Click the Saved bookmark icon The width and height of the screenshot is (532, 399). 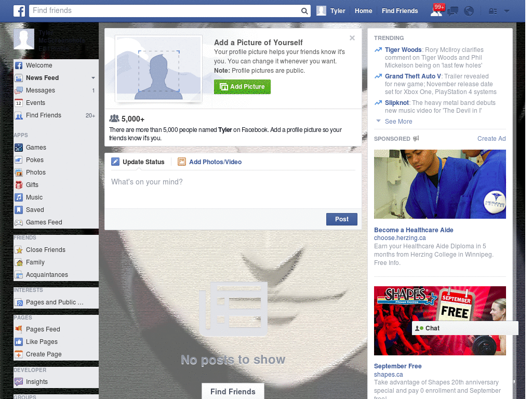[x=19, y=210]
